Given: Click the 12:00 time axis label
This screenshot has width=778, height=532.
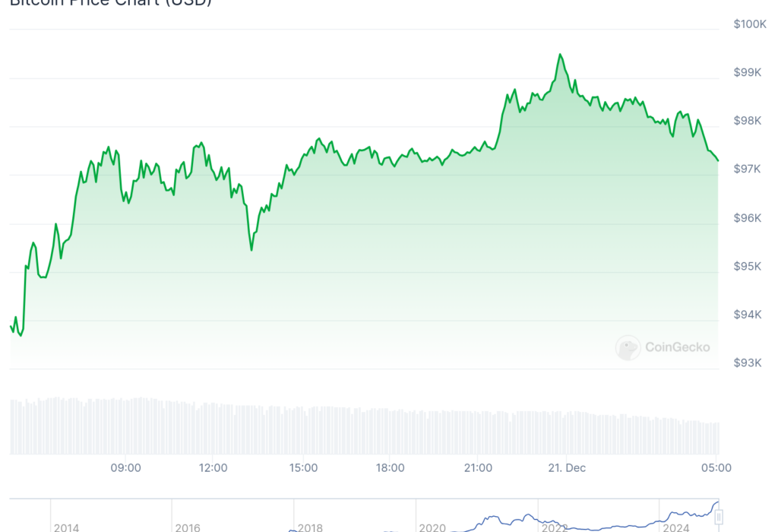Looking at the screenshot, I should click(213, 467).
